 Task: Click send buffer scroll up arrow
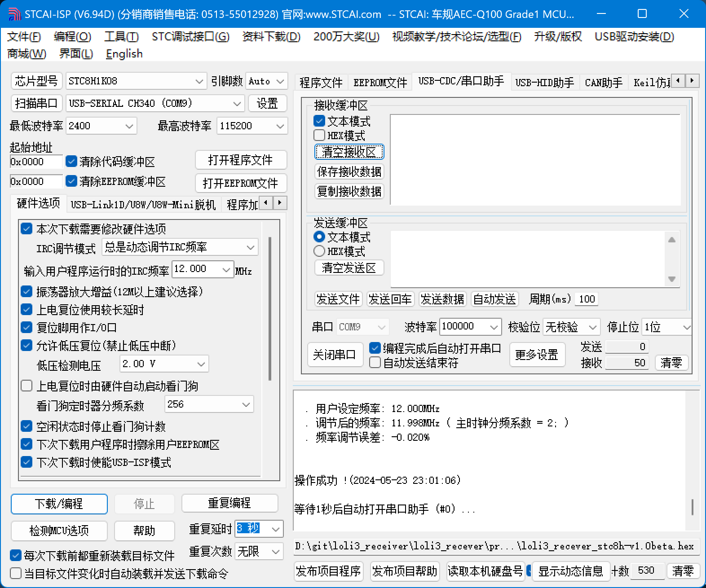point(672,240)
